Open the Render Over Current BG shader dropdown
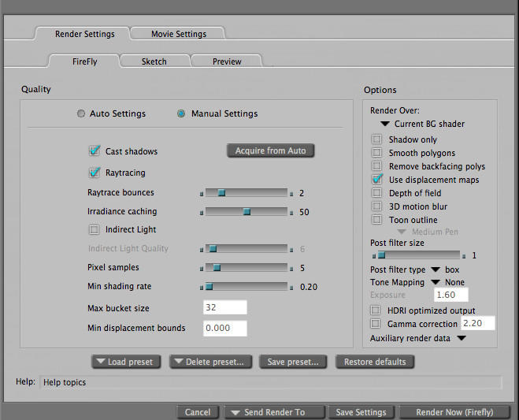Screen dimensions: 519x420 [423, 124]
